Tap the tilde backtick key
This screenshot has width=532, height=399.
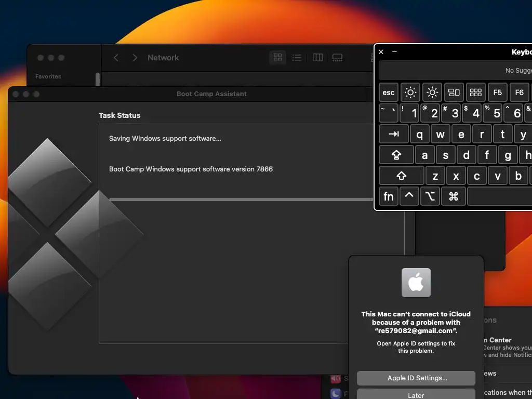(x=389, y=113)
